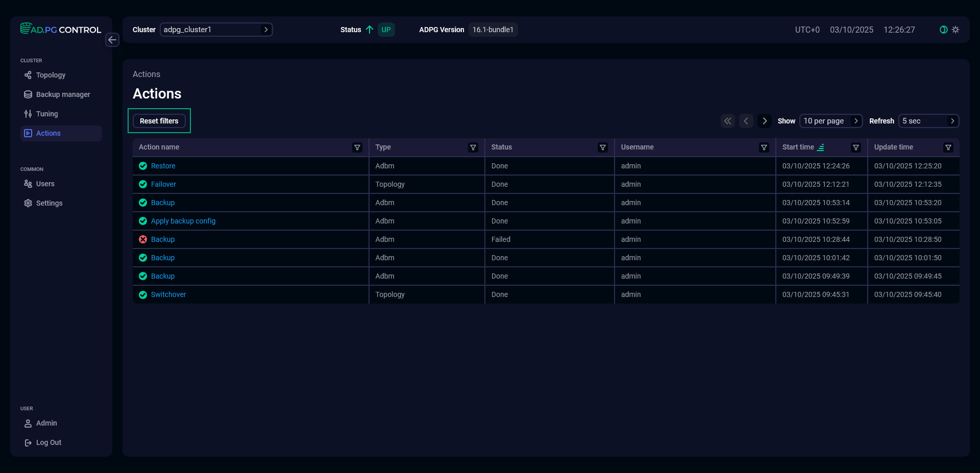Open the Refresh 5 sec dropdown
The image size is (980, 473).
[x=928, y=121]
